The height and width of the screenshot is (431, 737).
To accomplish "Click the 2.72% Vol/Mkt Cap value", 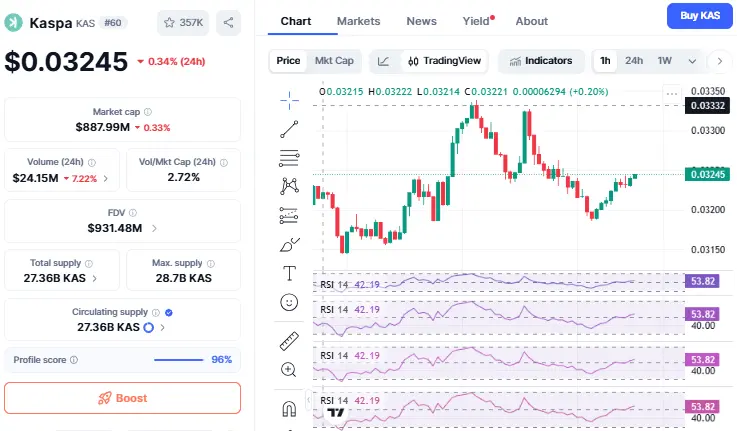I will [184, 178].
